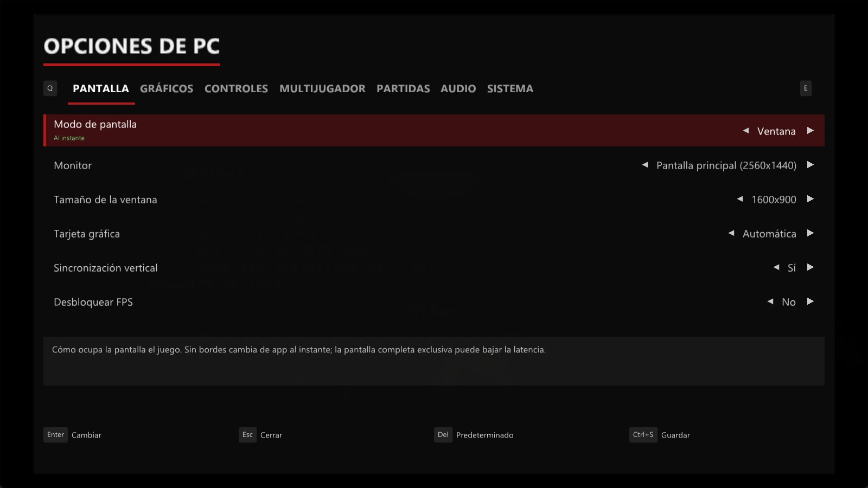
Task: Toggle Desbloquear FPS using left arrow
Action: tap(770, 301)
